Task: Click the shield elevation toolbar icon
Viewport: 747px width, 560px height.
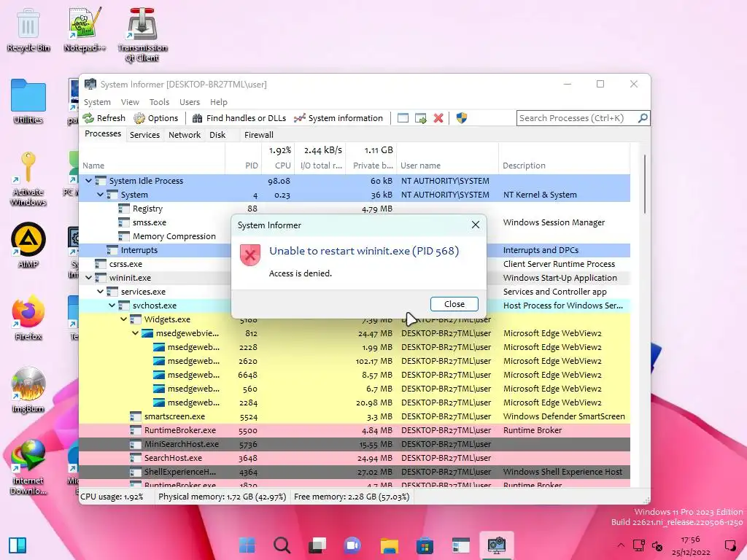Action: click(x=462, y=118)
